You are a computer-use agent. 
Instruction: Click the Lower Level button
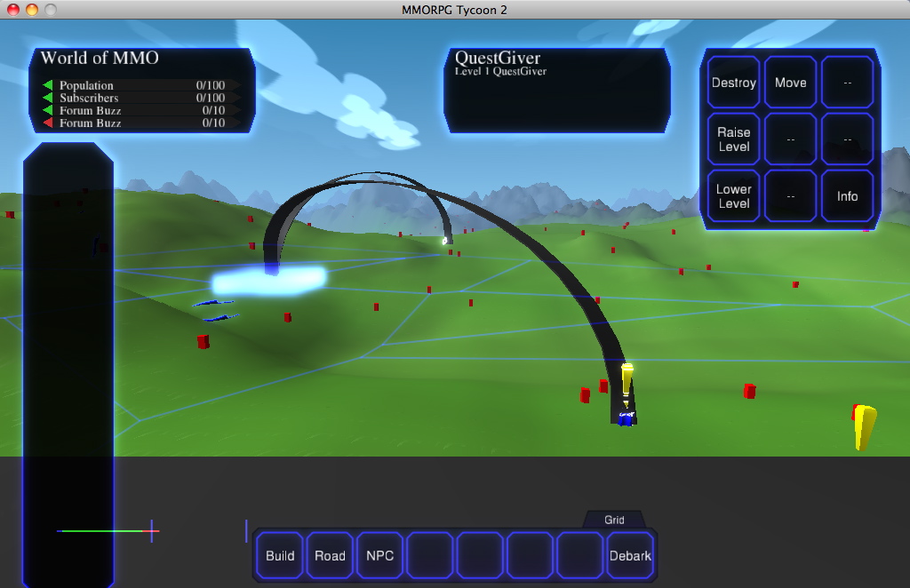(733, 196)
